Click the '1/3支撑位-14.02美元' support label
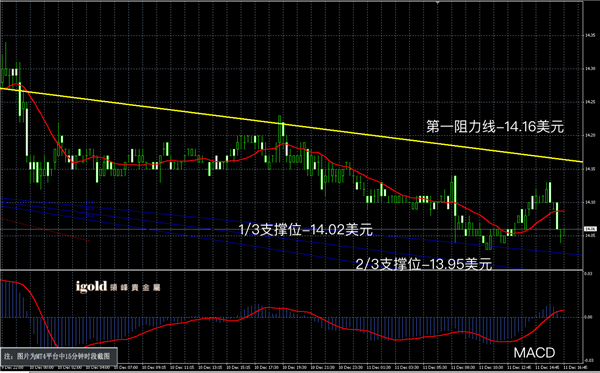The image size is (600, 373). coord(305,230)
